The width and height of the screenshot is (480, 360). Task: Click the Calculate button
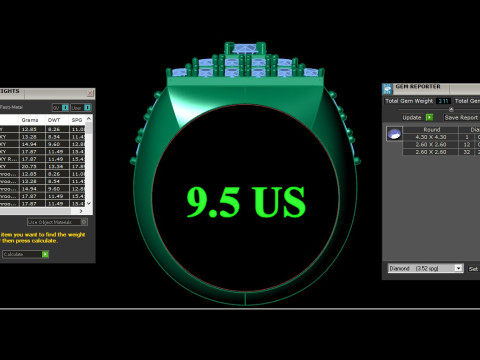coord(26,254)
